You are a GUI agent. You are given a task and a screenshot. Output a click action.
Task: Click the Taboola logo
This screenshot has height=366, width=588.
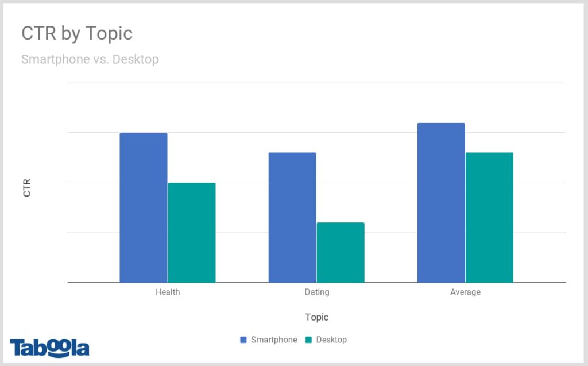49,348
